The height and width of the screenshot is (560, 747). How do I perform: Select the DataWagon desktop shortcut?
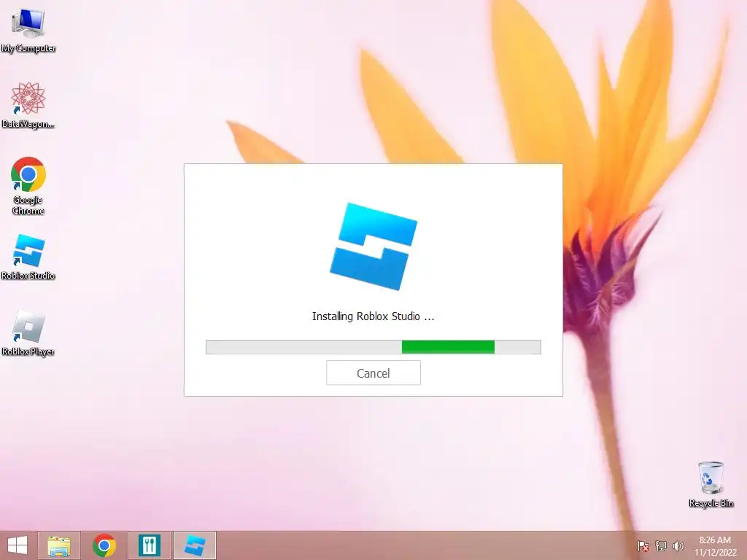(x=28, y=105)
